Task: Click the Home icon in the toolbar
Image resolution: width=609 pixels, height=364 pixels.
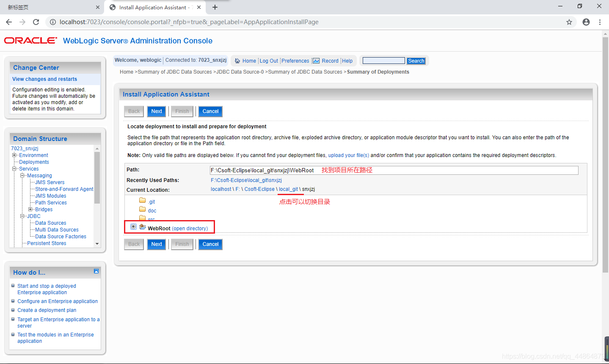Action: (237, 61)
